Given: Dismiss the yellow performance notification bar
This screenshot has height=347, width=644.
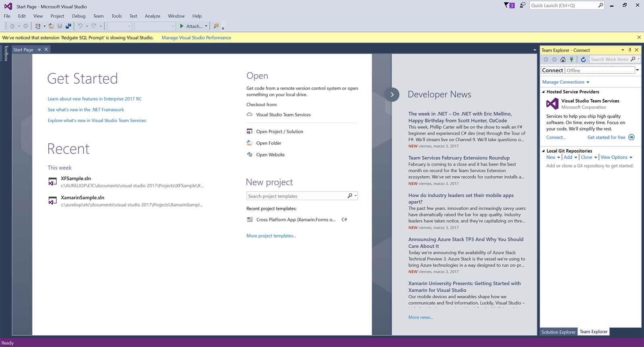Looking at the screenshot, I should (639, 37).
